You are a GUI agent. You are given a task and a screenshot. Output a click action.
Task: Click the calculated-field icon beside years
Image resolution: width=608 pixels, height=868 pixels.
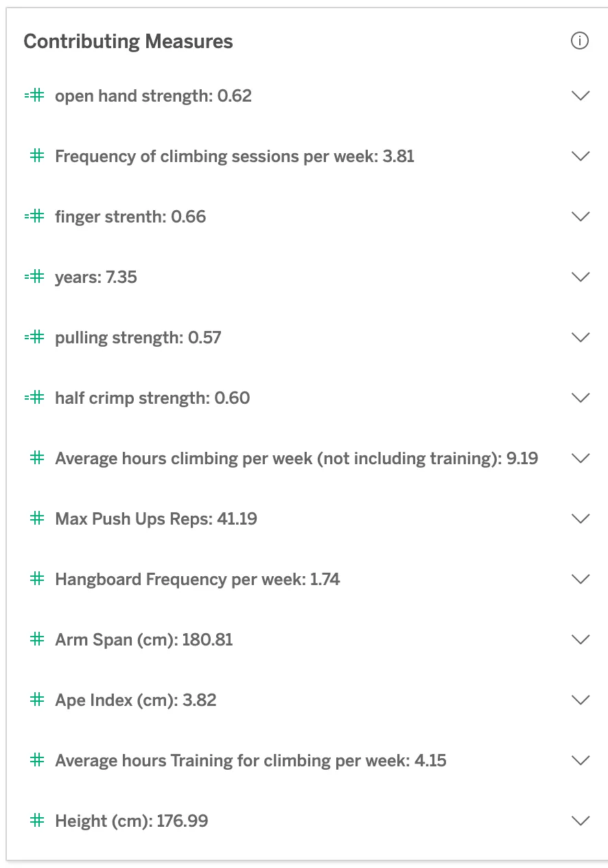tap(34, 277)
